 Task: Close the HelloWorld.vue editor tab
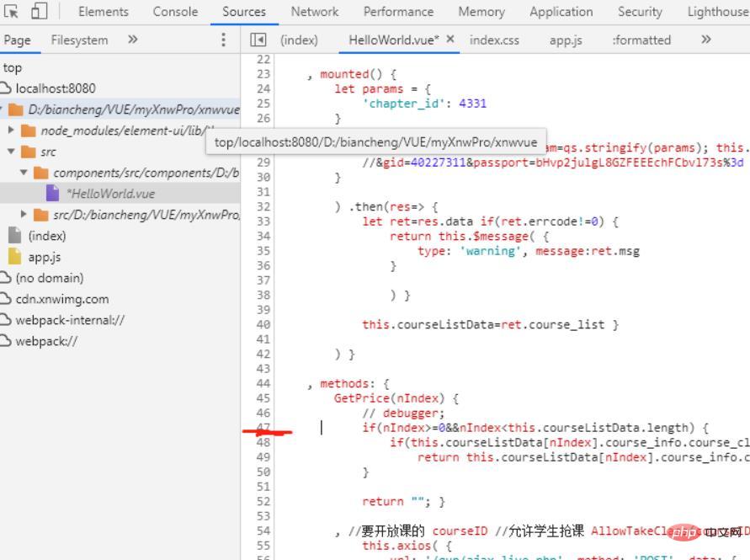coord(450,40)
